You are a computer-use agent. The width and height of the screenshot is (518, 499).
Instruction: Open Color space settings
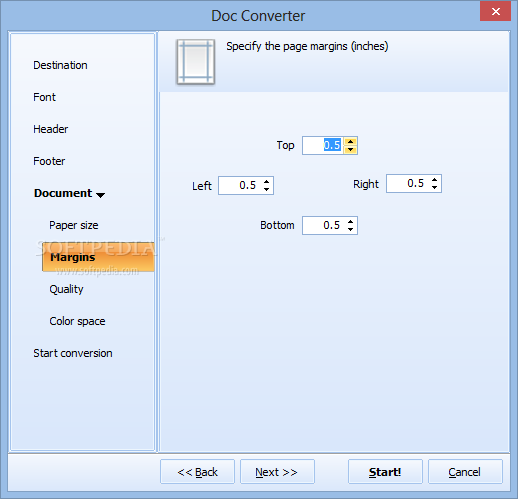[x=77, y=321]
